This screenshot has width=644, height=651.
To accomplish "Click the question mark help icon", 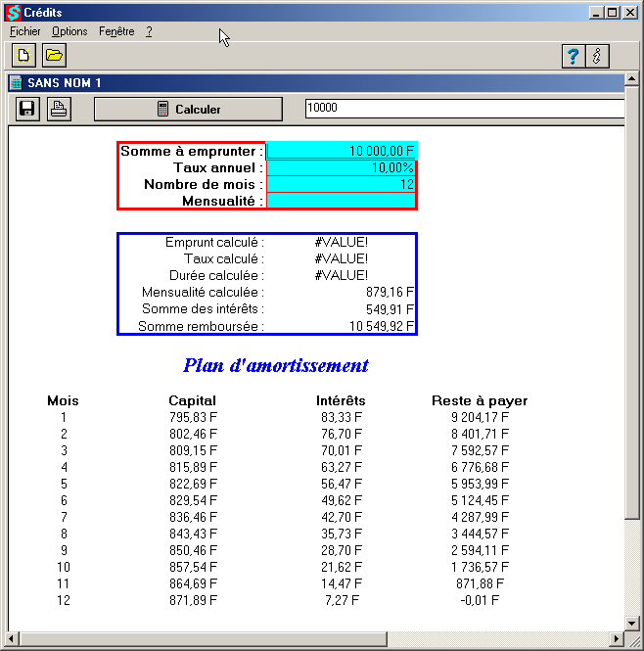I will tap(574, 56).
